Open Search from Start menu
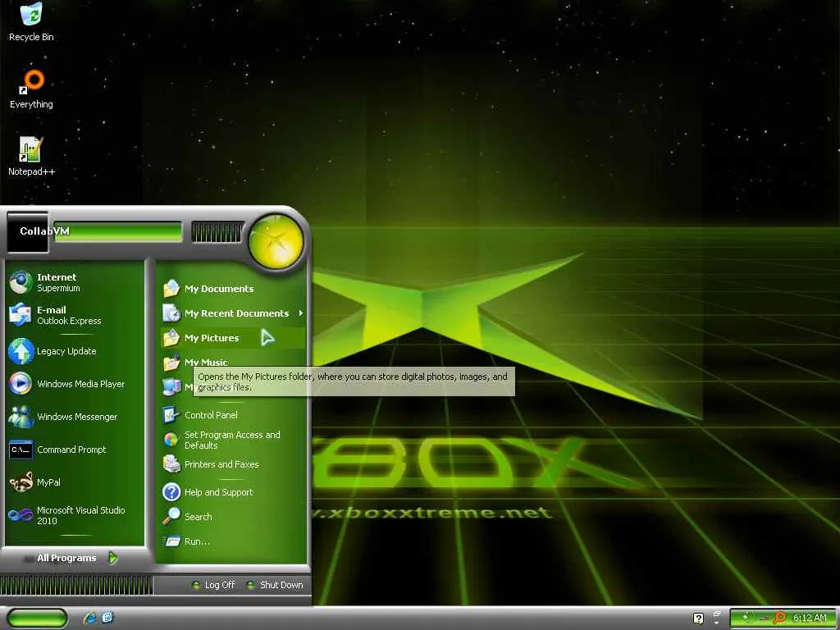The image size is (840, 630). coord(232,517)
